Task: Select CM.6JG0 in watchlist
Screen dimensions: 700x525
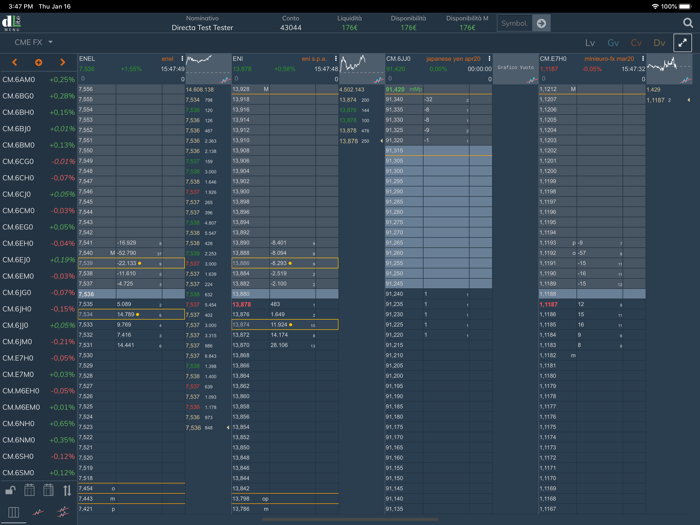Action: pyautogui.click(x=38, y=292)
